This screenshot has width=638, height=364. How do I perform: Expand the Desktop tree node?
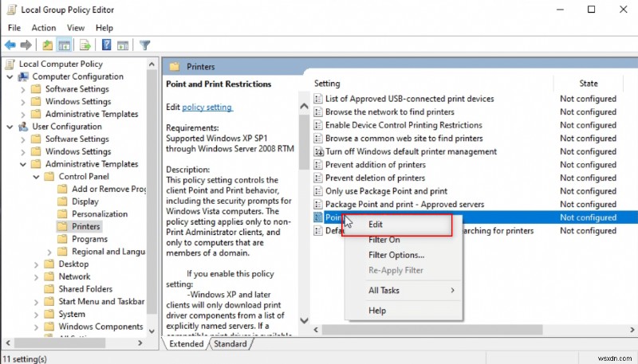[x=36, y=265]
